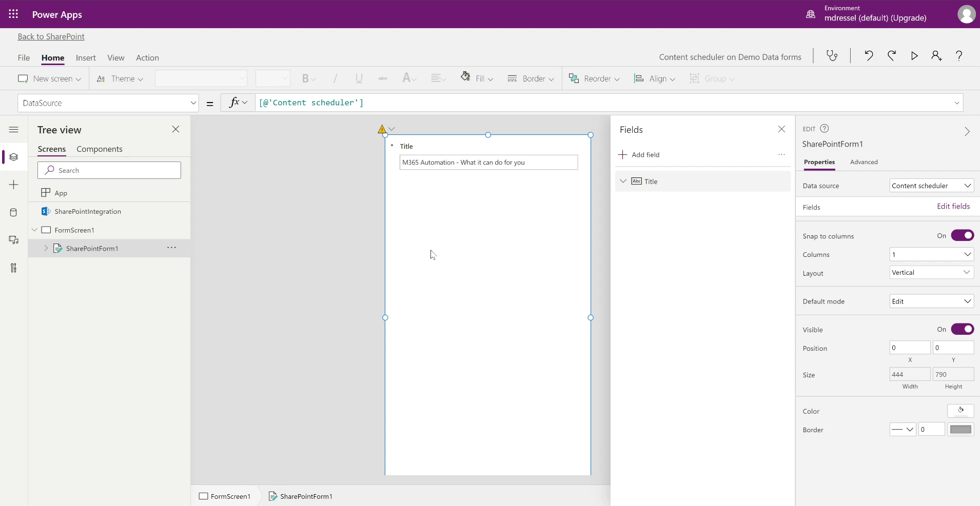The image size is (980, 506).
Task: Open the Media icon in sidebar
Action: [14, 240]
